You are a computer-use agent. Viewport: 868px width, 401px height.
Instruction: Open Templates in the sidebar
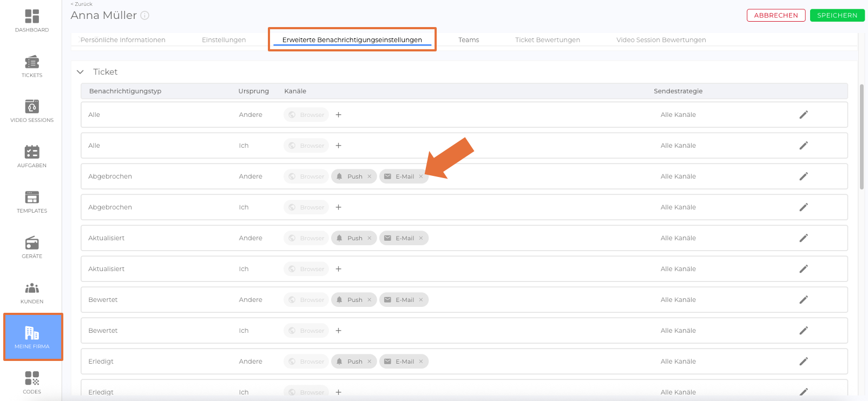coord(32,202)
